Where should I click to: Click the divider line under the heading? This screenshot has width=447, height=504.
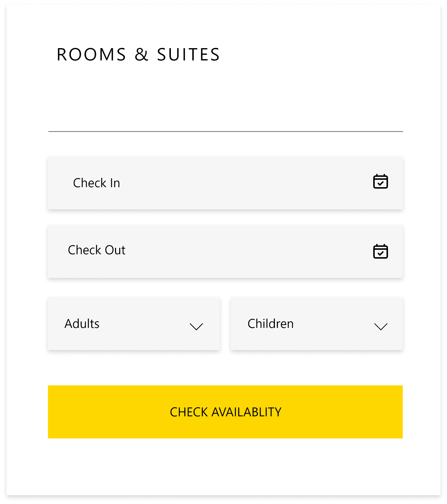coord(225,132)
